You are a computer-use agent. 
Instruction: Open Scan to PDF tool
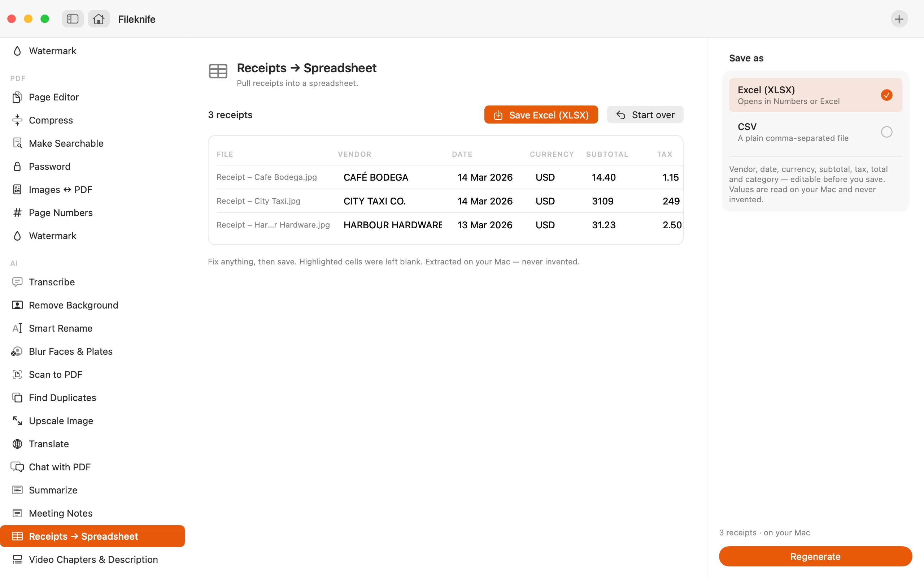(x=92, y=375)
